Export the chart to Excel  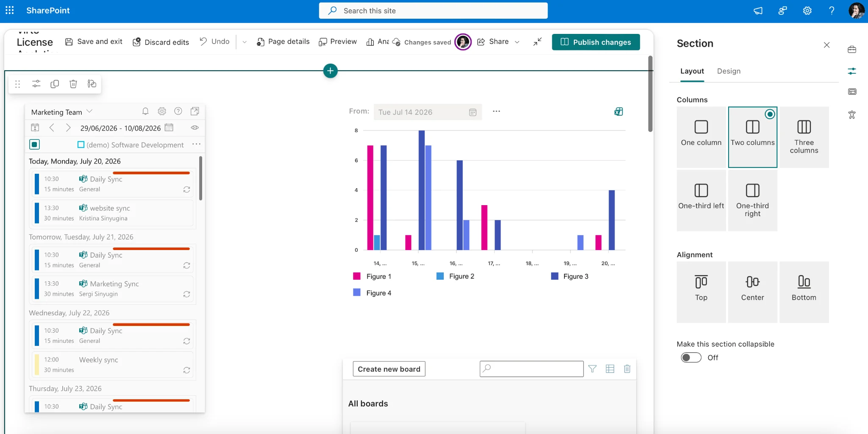(619, 111)
